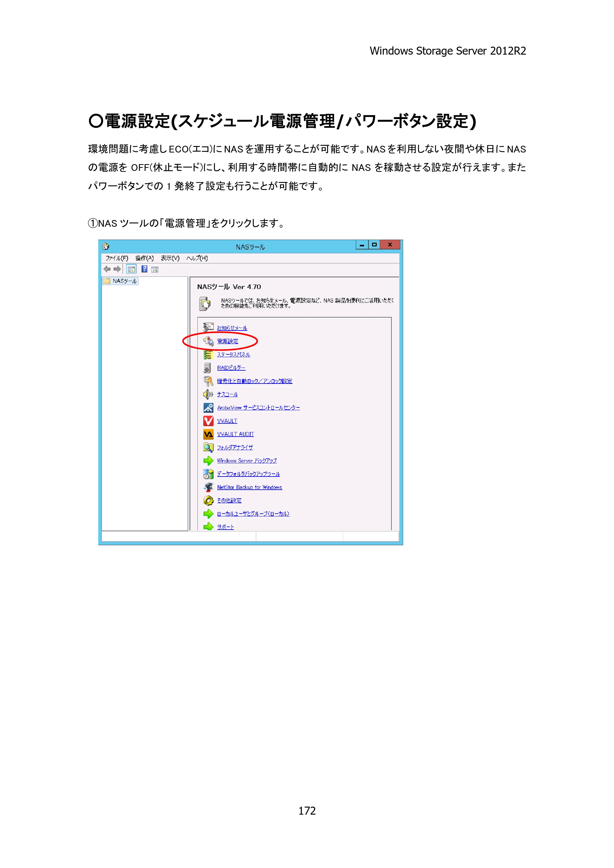Click the ナスコール speaker icon
This screenshot has width=614, height=868.
208,394
